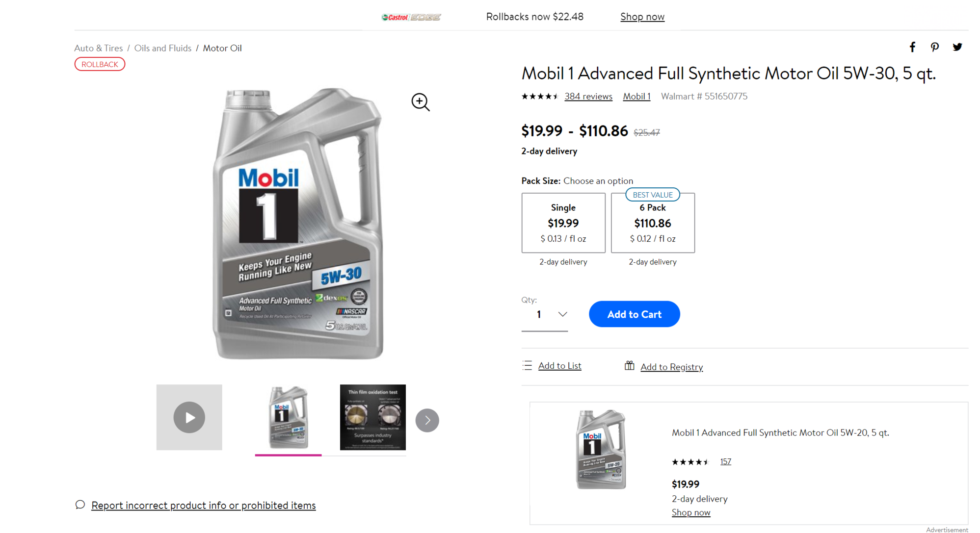Open the 384 reviews link
Screen dimensions: 980x533
(x=588, y=96)
